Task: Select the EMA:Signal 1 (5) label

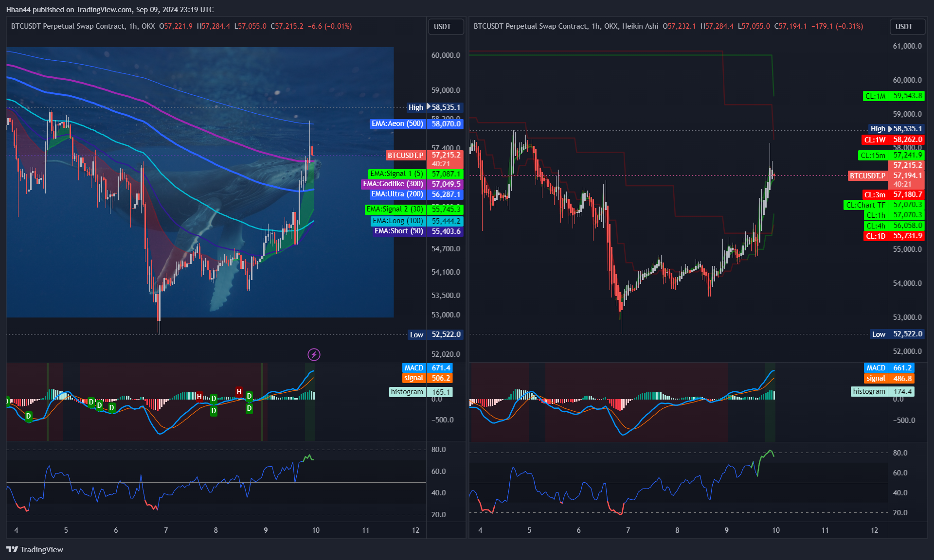Action: (x=397, y=174)
